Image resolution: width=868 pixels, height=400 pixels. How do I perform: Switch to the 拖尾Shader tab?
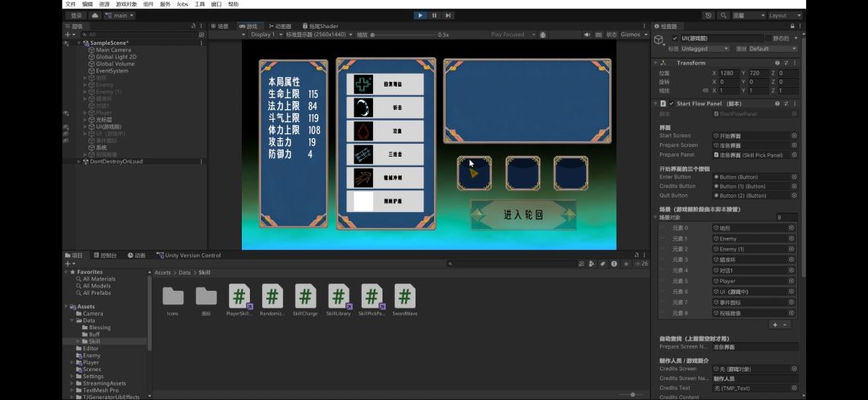[x=321, y=26]
